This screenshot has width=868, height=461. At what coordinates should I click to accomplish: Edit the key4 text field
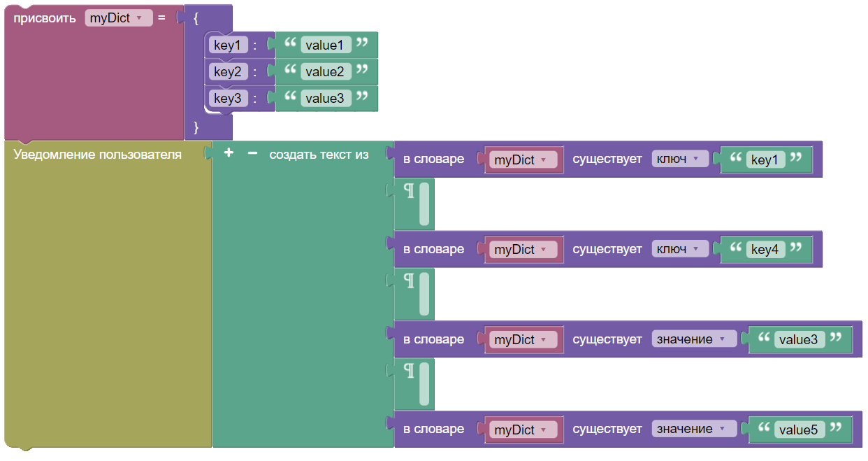click(765, 249)
